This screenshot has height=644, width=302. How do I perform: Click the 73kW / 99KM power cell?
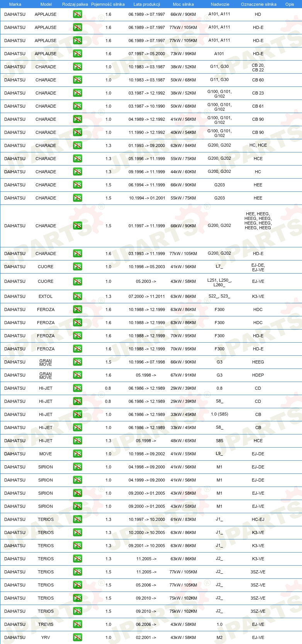point(183,54)
